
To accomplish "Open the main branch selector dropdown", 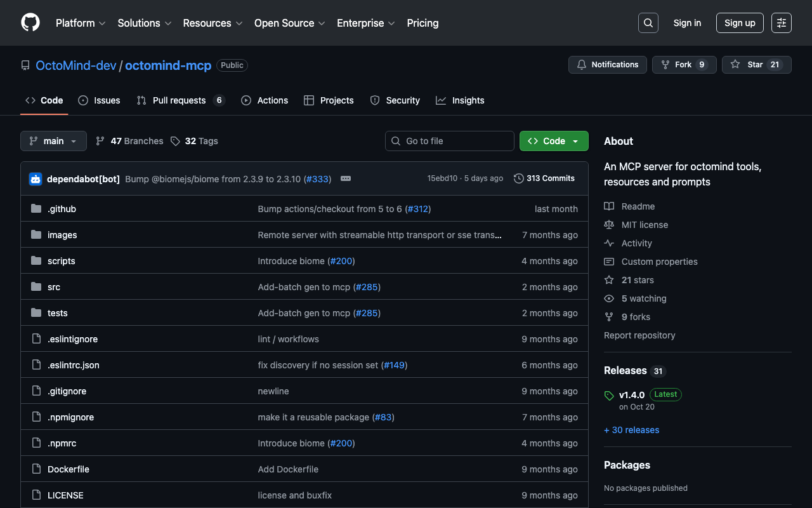I will pos(53,141).
